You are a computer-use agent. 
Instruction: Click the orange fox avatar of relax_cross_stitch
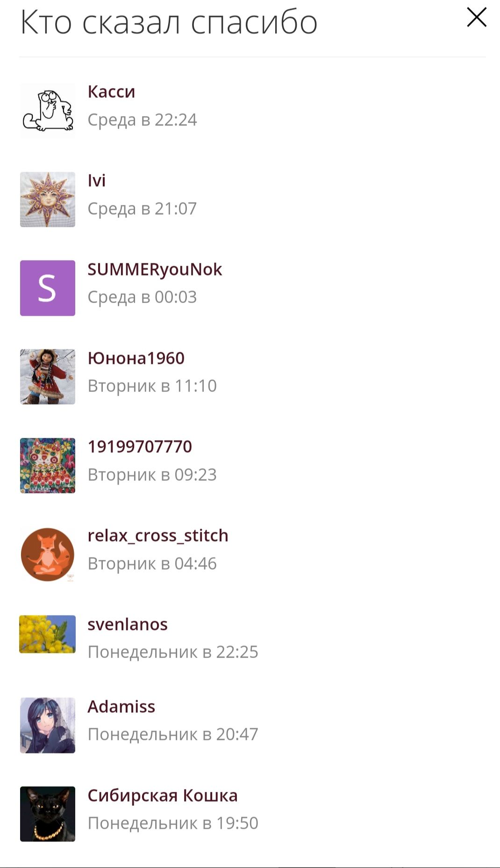pos(48,554)
